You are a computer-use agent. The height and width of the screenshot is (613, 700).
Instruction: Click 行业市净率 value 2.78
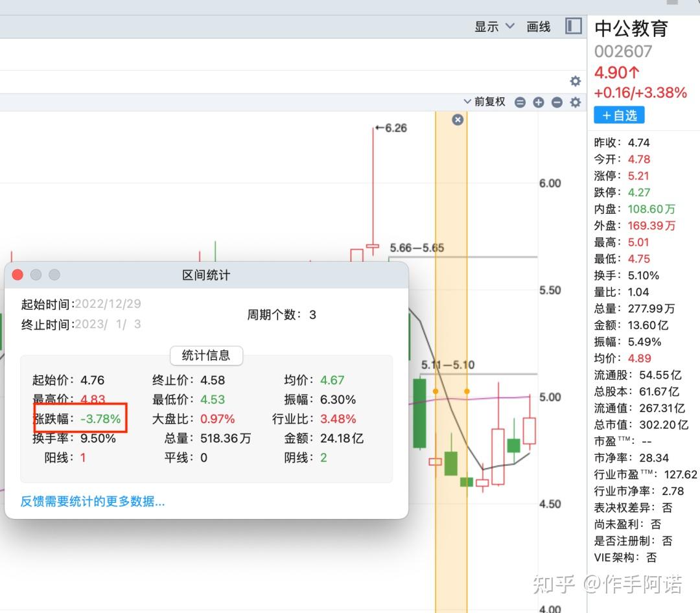click(x=673, y=491)
